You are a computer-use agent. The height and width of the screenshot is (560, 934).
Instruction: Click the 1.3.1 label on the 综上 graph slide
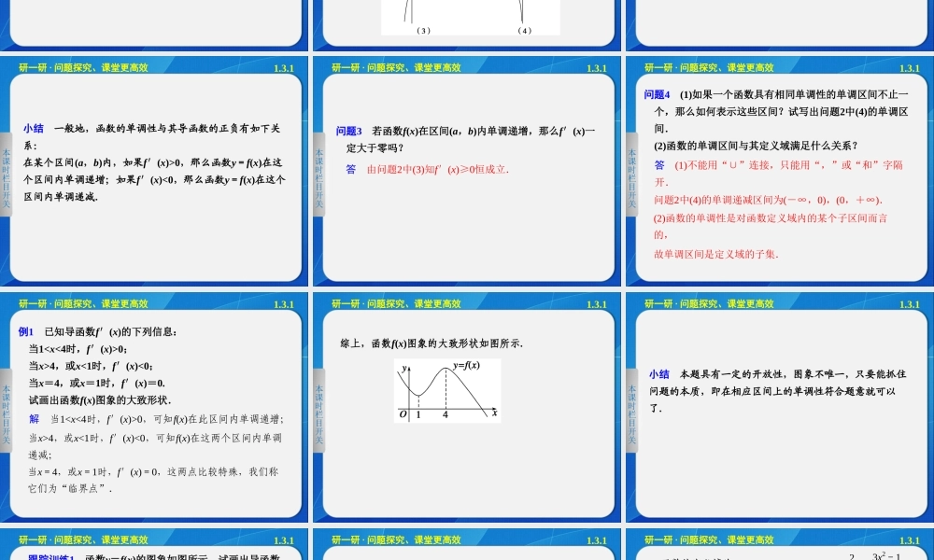pos(596,304)
